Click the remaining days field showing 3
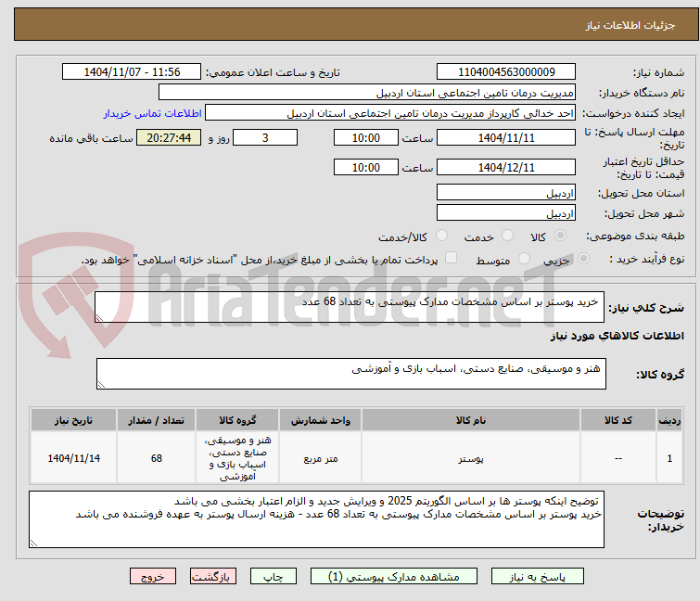700x601 pixels. point(265,137)
